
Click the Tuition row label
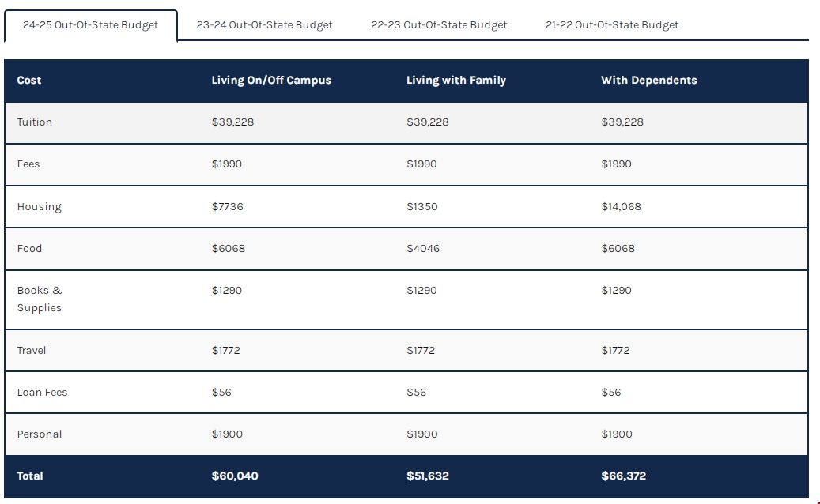[35, 122]
